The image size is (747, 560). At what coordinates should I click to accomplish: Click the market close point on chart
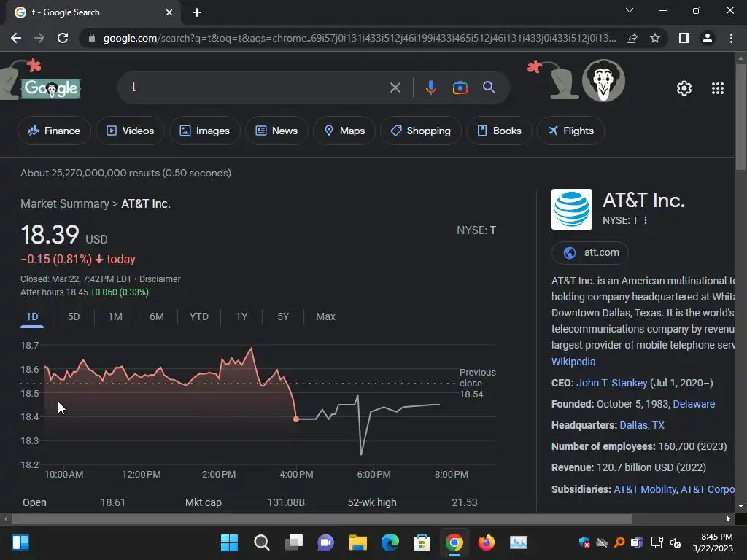296,419
